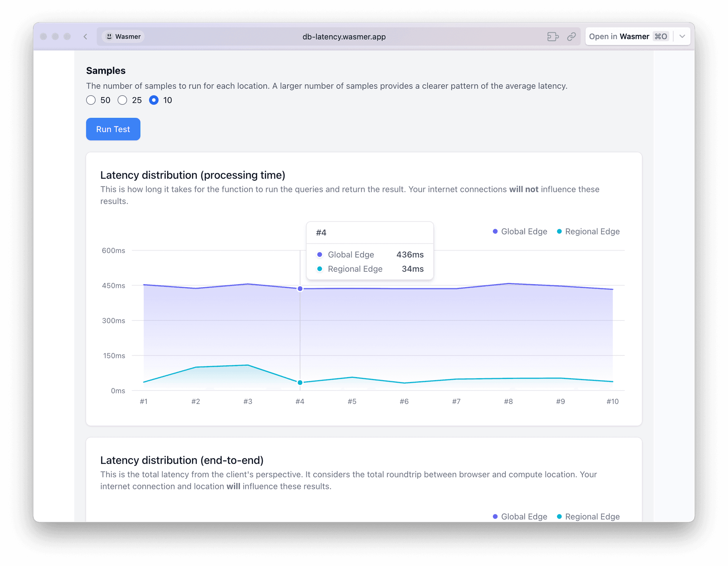Image resolution: width=728 pixels, height=566 pixels.
Task: Click the extension puzzle icon in address bar
Action: tap(553, 36)
